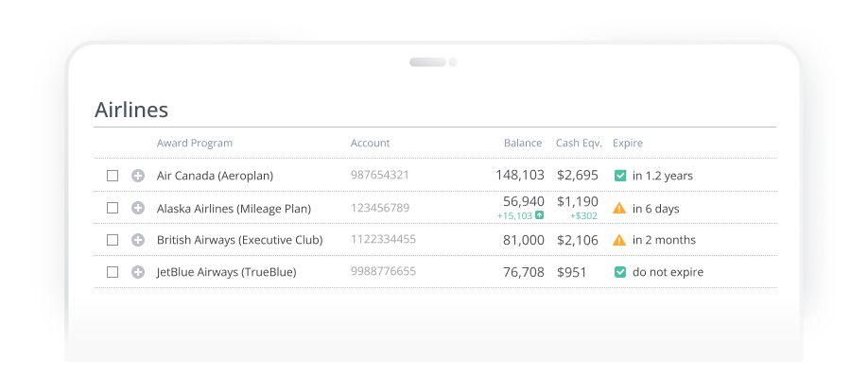Click the green check icon for Air Canada
The height and width of the screenshot is (375, 868).
click(620, 176)
